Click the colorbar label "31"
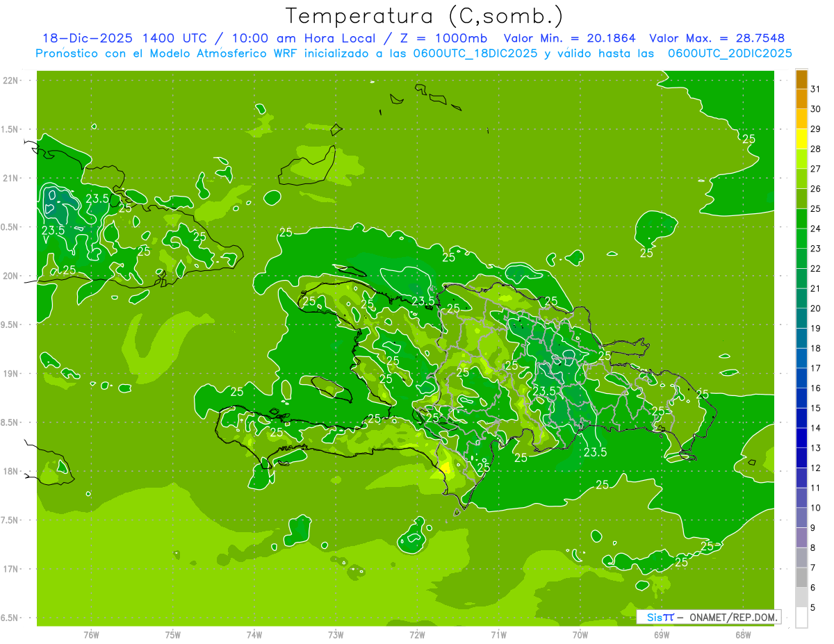The image size is (834, 644). 816,89
